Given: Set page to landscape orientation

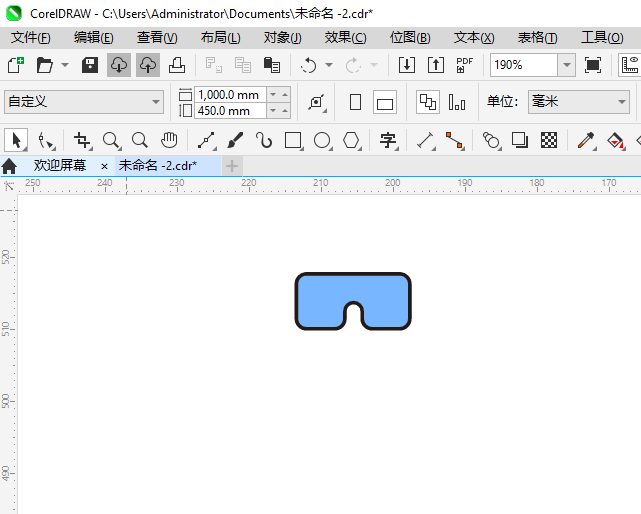Looking at the screenshot, I should click(x=385, y=102).
